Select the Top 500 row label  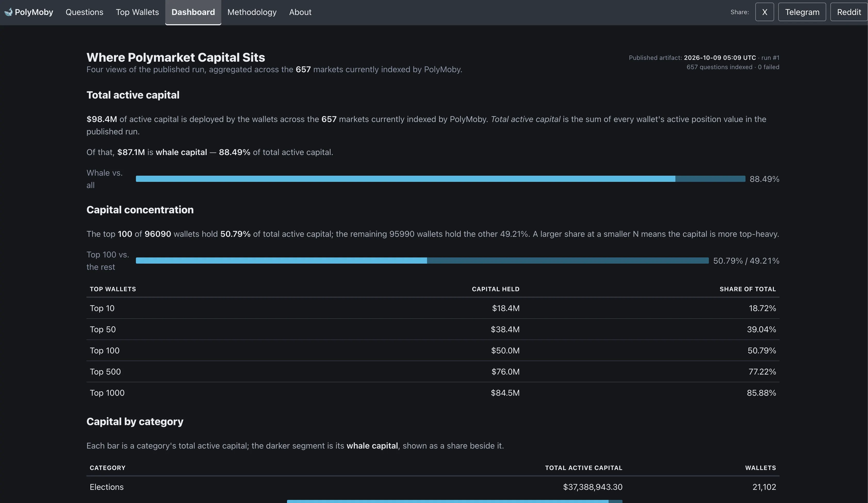(x=105, y=371)
